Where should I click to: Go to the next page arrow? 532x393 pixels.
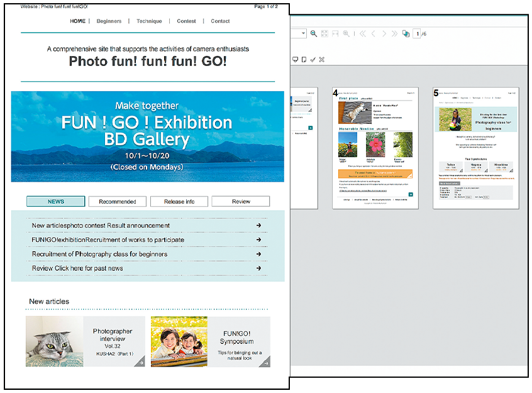click(x=384, y=33)
